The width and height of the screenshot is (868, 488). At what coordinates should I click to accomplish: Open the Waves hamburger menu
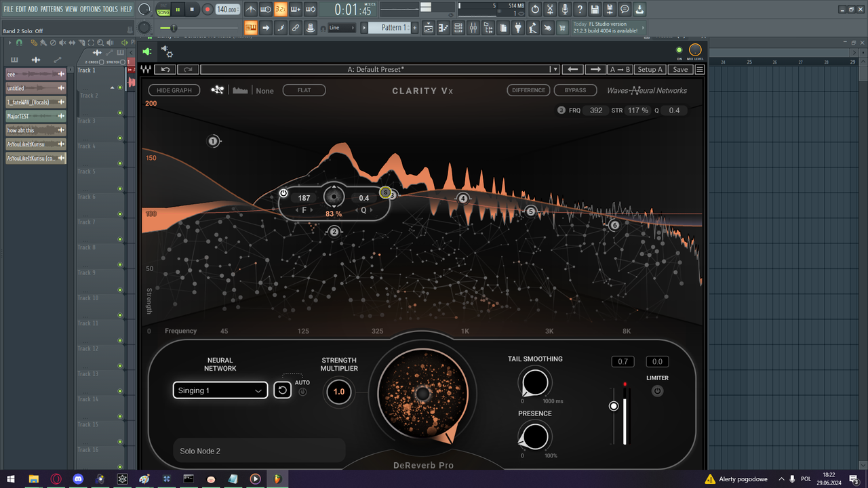click(x=700, y=69)
